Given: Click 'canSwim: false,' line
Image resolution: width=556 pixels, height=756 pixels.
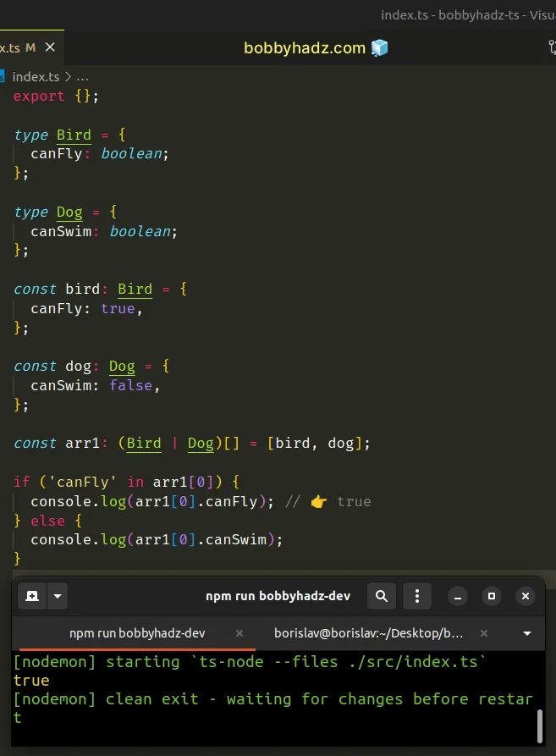Looking at the screenshot, I should pos(96,386).
